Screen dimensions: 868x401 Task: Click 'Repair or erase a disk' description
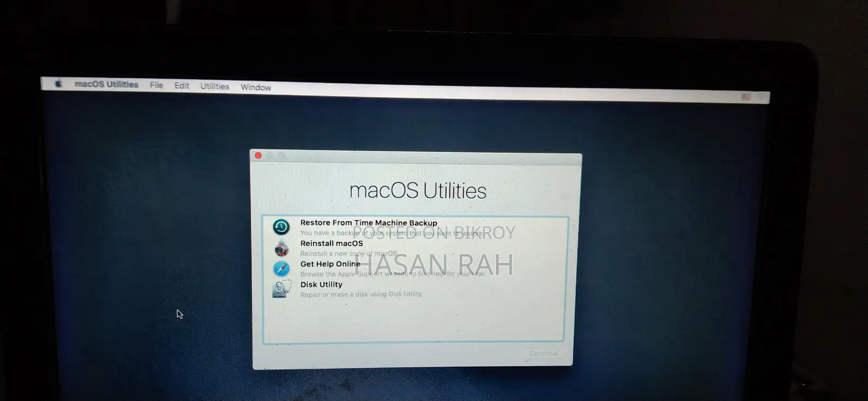[362, 295]
